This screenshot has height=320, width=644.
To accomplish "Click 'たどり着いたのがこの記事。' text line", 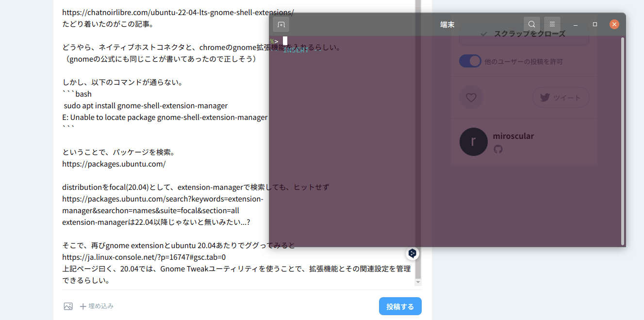I will (108, 24).
